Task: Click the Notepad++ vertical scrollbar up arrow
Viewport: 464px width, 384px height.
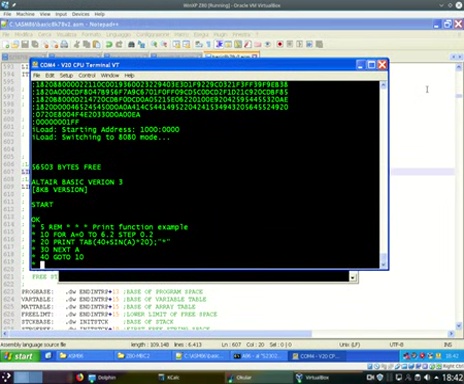Action: (459, 67)
